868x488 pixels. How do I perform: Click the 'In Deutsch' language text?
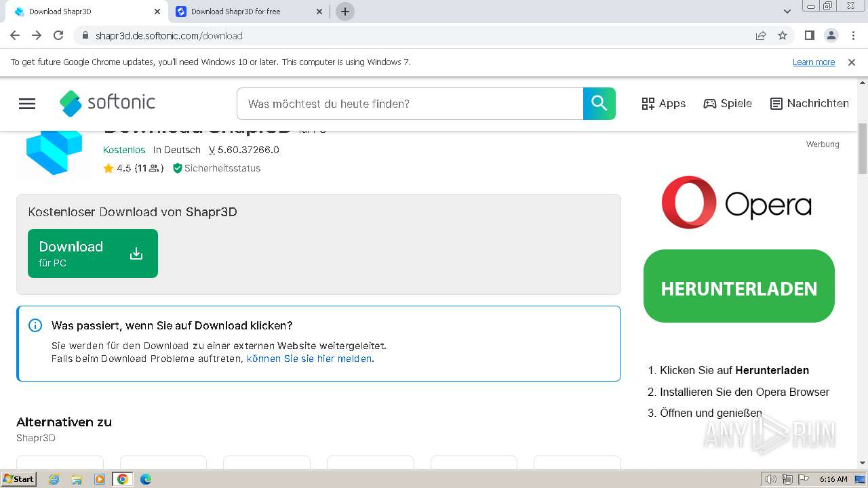tap(177, 150)
